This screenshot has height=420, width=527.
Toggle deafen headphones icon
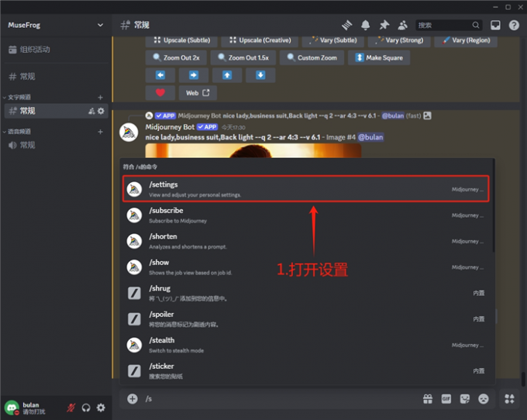click(86, 408)
